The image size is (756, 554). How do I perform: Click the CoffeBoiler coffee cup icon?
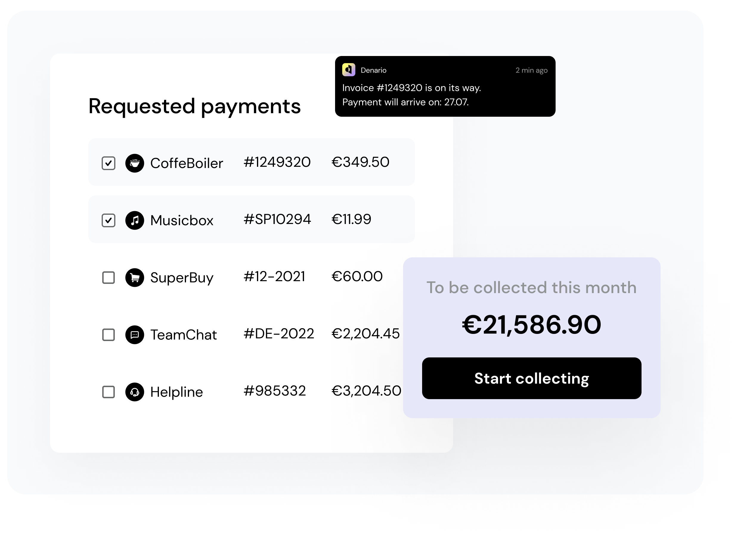coord(134,163)
